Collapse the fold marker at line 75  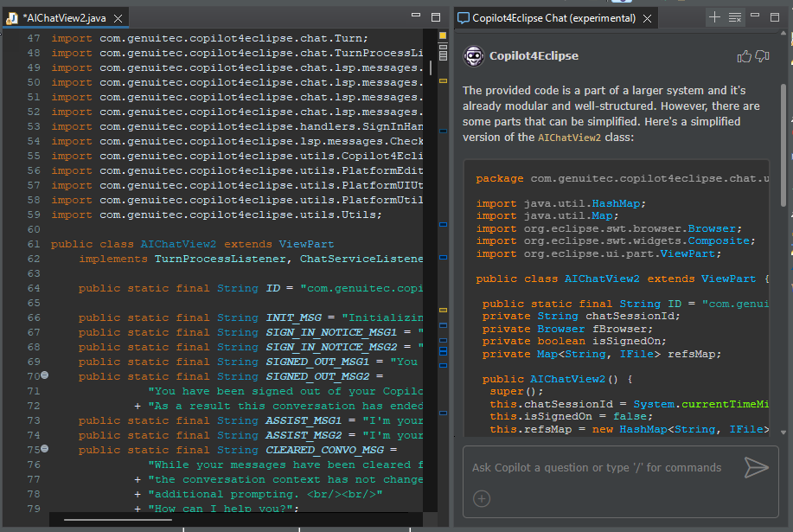tap(44, 450)
